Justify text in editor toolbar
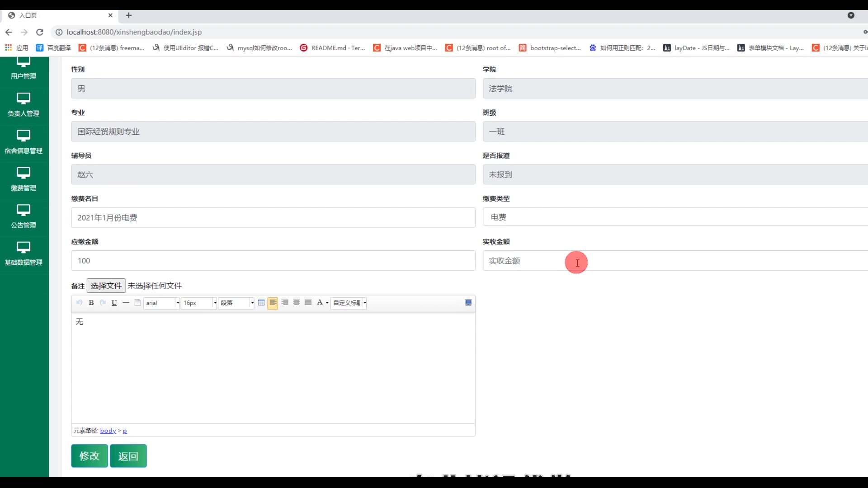868x488 pixels. point(308,303)
